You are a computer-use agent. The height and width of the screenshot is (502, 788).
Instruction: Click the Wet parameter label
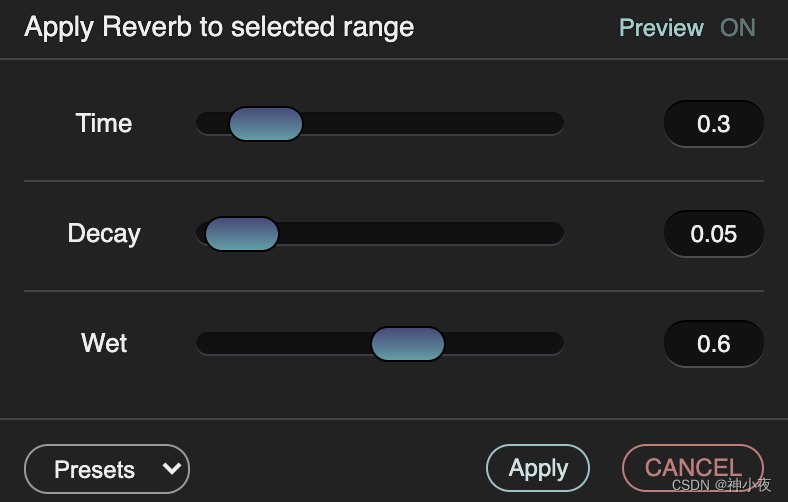[x=104, y=344]
